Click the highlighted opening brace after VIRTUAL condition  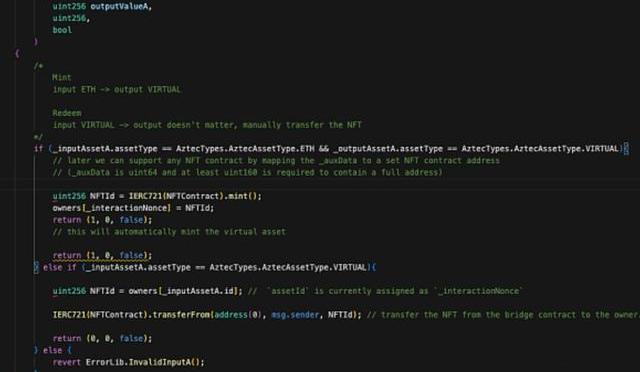(626, 149)
